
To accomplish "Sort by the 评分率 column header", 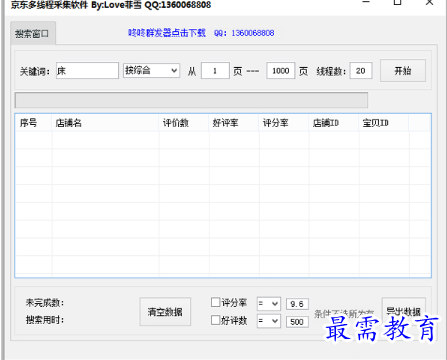I will click(283, 123).
